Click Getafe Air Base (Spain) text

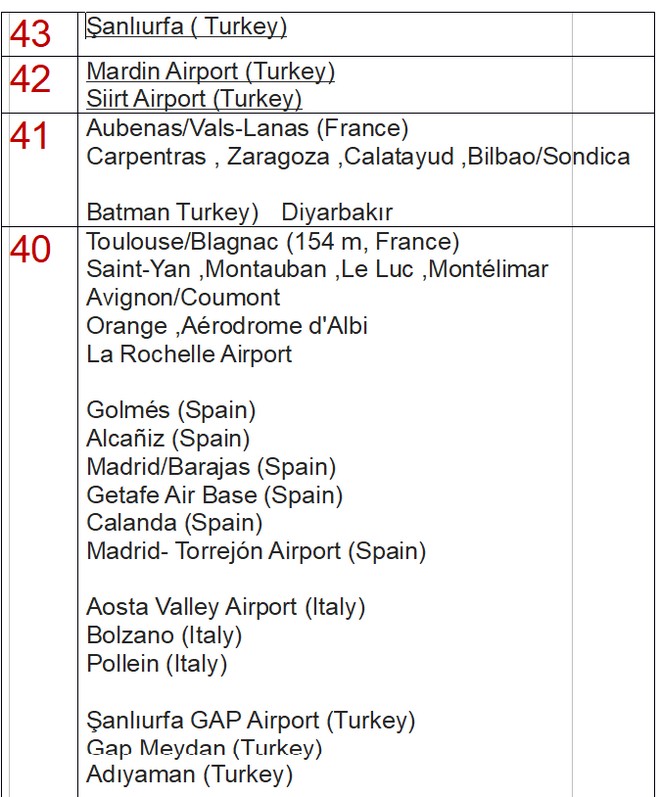[214, 495]
